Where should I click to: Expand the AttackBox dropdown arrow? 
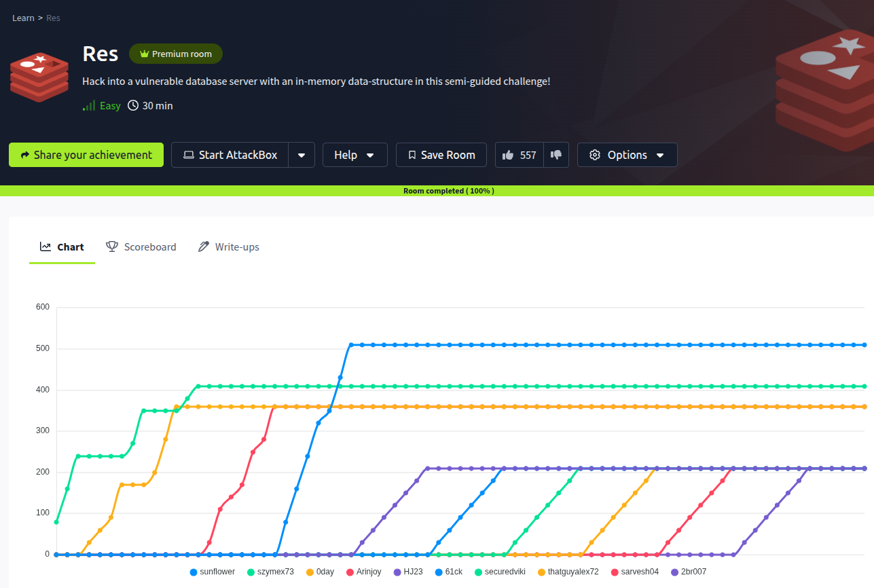point(302,155)
